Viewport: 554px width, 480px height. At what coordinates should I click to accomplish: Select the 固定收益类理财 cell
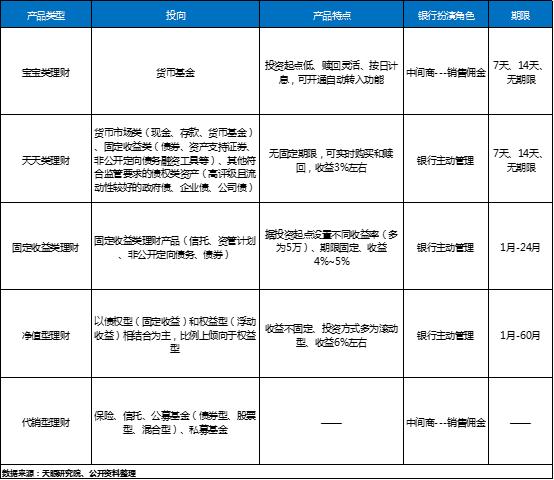click(x=46, y=246)
